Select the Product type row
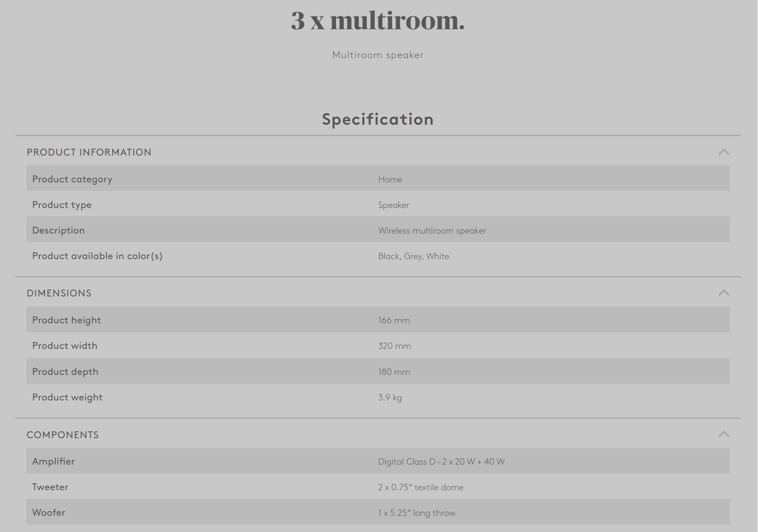 [x=378, y=204]
